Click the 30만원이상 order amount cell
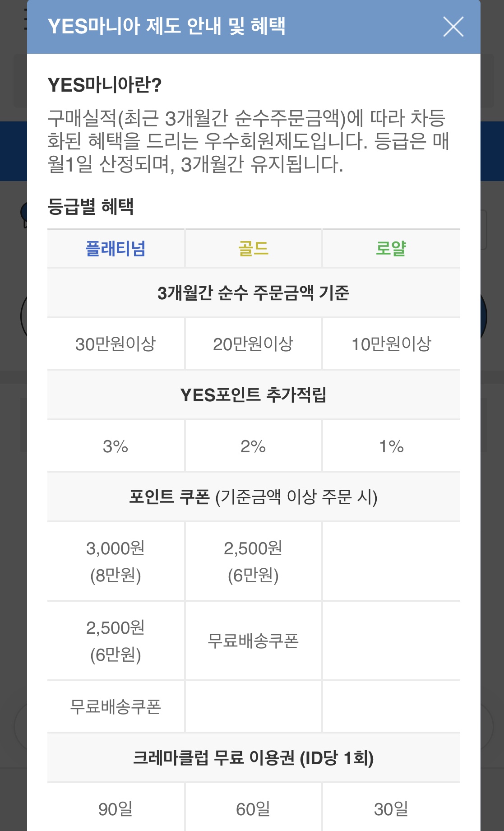504x831 pixels. click(x=116, y=344)
